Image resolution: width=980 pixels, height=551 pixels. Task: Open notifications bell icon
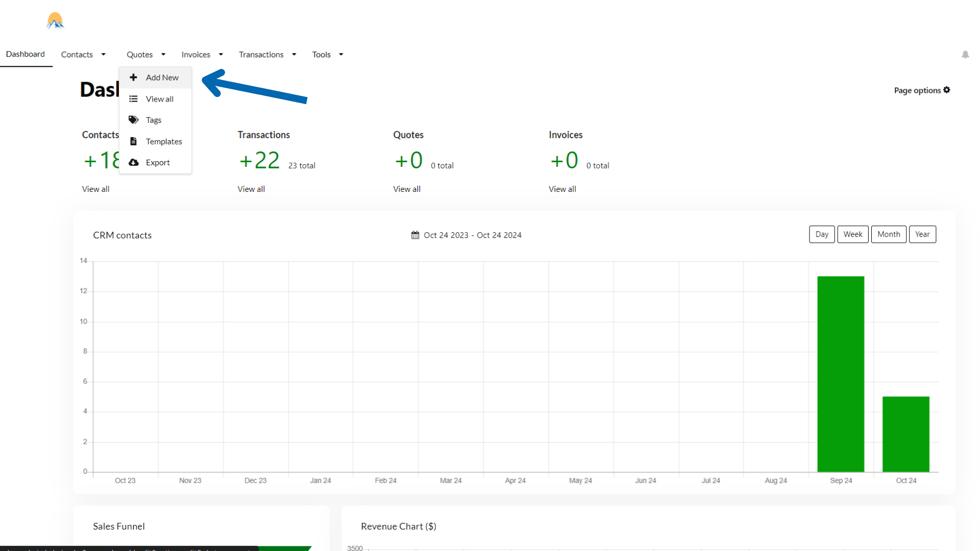point(965,55)
